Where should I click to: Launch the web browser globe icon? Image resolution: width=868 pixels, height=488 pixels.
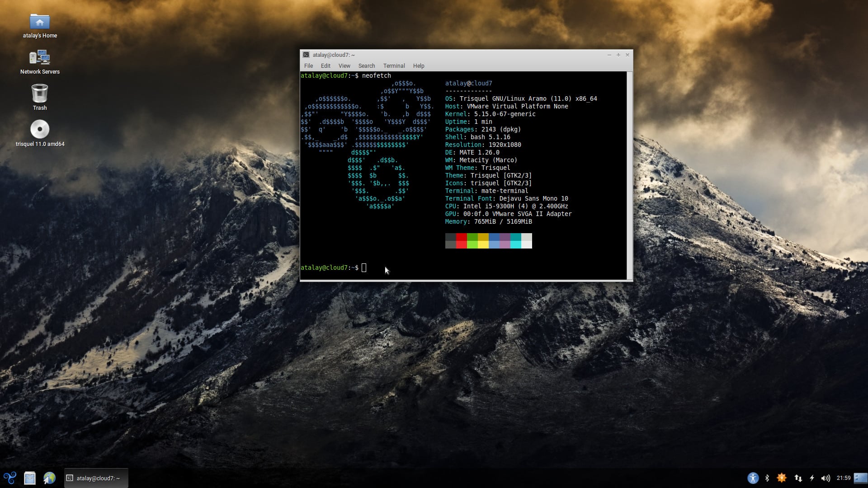49,478
